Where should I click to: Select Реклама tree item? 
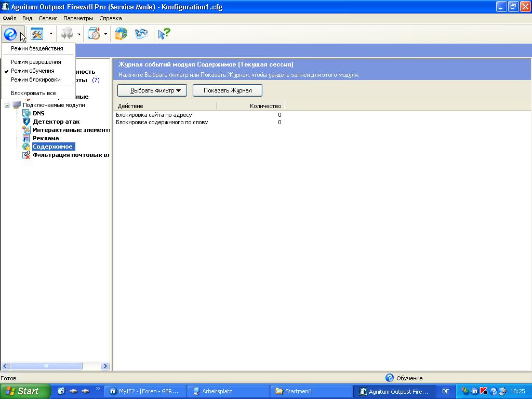(46, 138)
